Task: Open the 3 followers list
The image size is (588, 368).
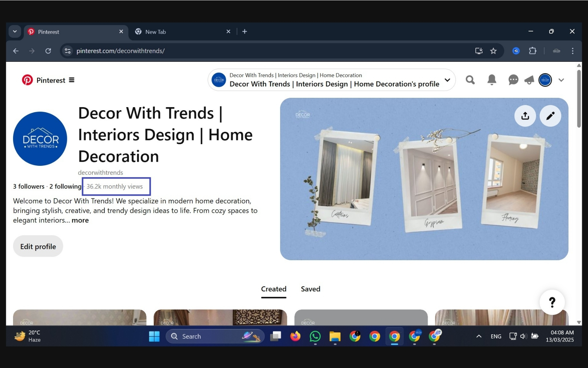Action: tap(29, 186)
